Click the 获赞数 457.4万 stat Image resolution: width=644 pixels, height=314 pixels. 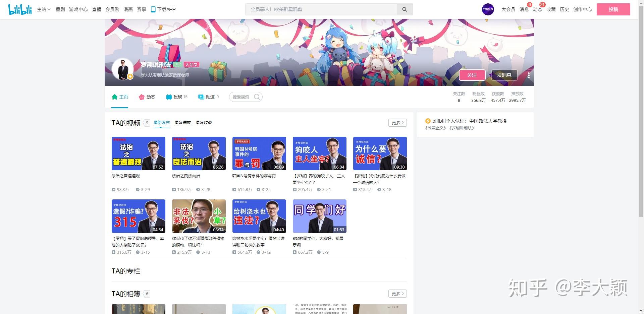(498, 97)
